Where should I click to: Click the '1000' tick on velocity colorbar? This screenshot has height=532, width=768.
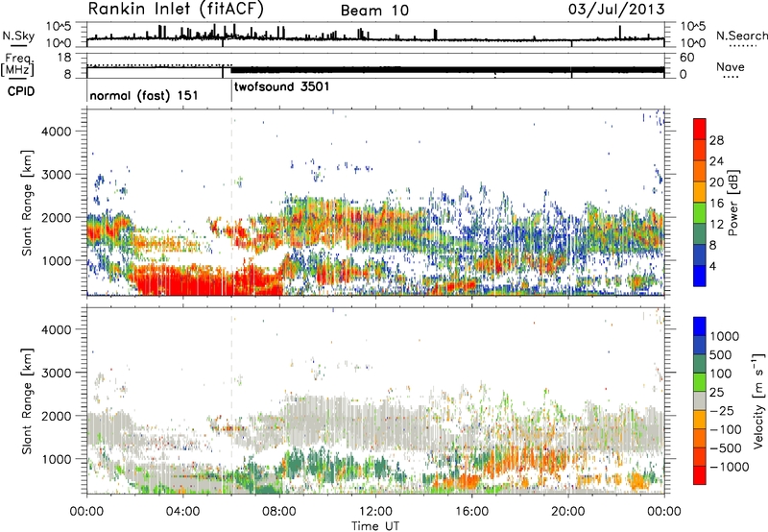725,336
